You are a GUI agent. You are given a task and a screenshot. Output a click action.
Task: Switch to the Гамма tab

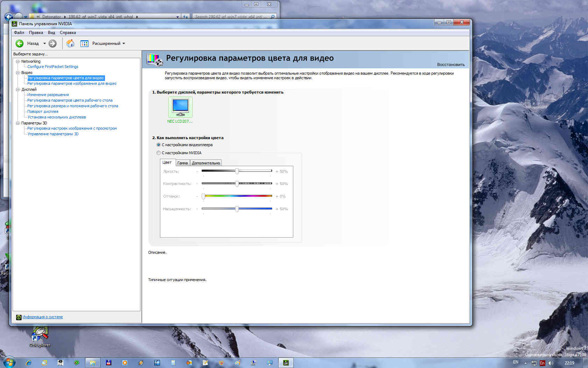(182, 163)
